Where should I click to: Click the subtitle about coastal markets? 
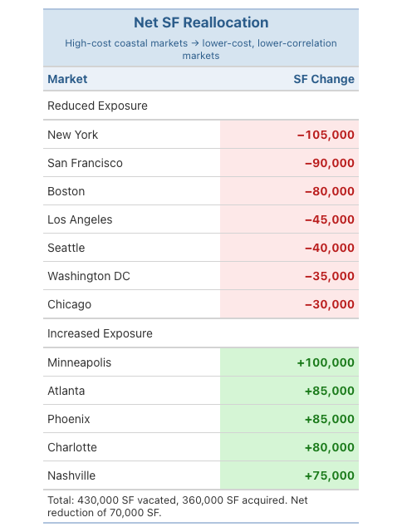pyautogui.click(x=201, y=49)
